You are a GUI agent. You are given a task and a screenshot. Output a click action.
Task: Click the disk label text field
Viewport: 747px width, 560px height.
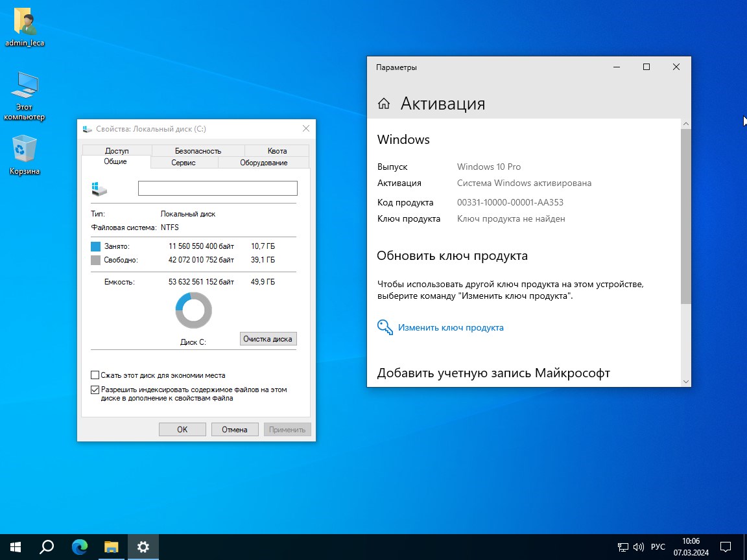217,188
